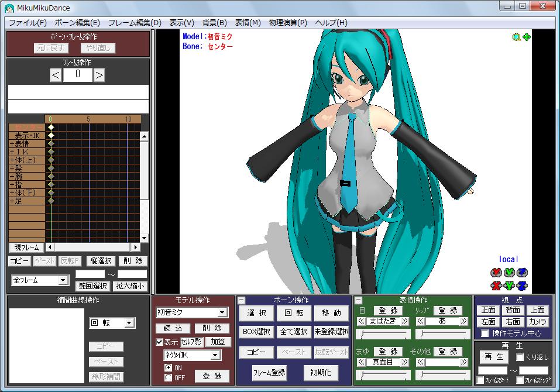Select previous lip morph before あ
560x392 pixels.
pyautogui.click(x=420, y=321)
